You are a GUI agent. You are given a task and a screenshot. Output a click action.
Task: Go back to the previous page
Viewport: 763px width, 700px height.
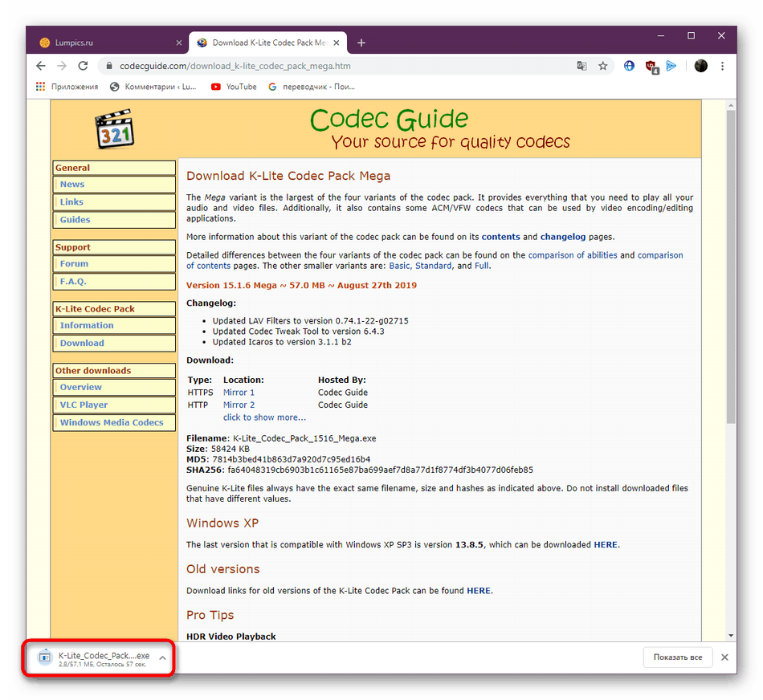click(x=41, y=66)
